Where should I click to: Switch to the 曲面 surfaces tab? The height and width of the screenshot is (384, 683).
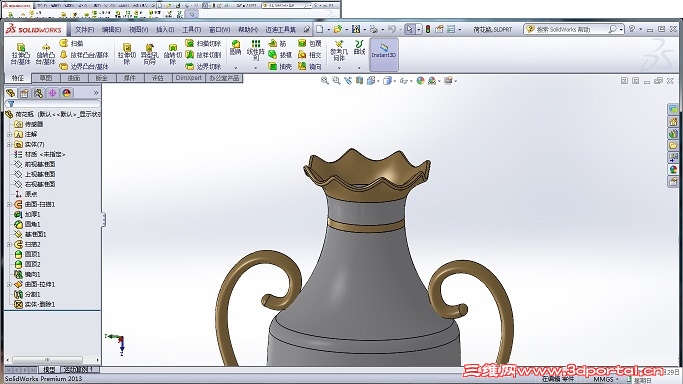point(74,78)
